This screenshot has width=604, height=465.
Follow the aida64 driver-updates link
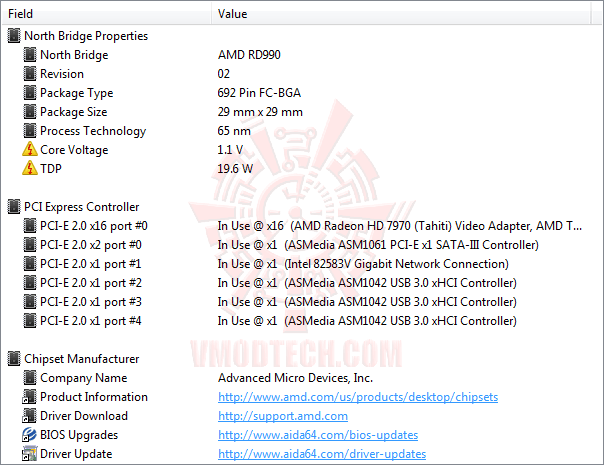[x=322, y=454]
